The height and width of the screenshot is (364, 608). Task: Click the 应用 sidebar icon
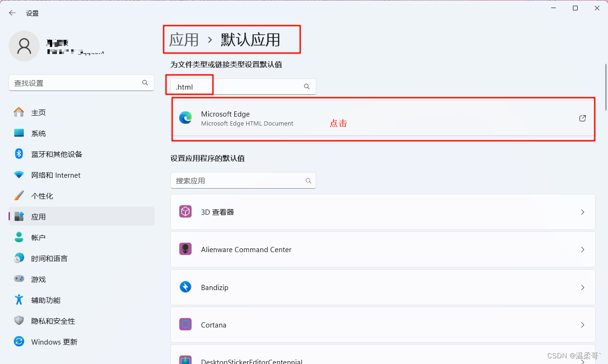coord(19,217)
